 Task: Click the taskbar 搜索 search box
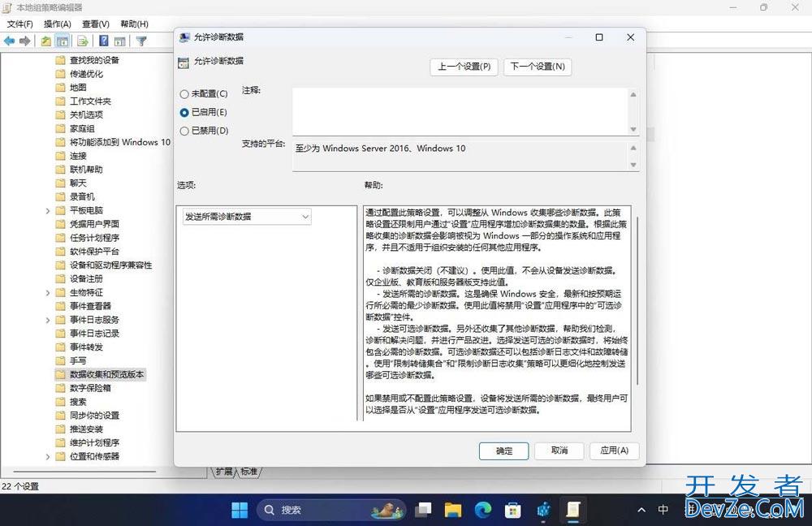(x=331, y=510)
